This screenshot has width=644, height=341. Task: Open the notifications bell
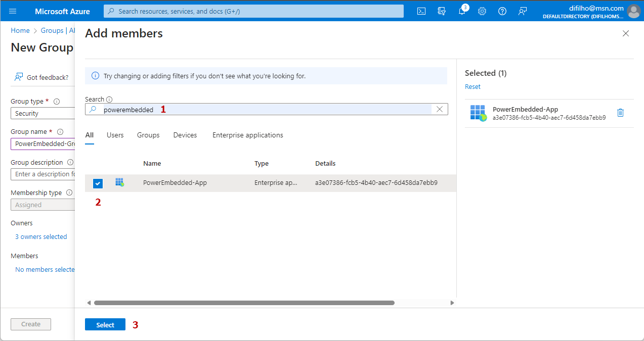[462, 11]
